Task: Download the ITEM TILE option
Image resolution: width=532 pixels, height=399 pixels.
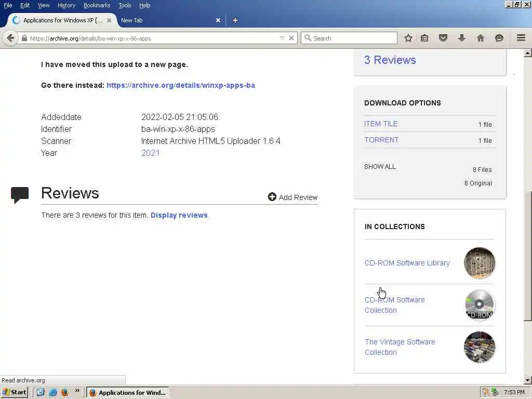Action: [381, 124]
